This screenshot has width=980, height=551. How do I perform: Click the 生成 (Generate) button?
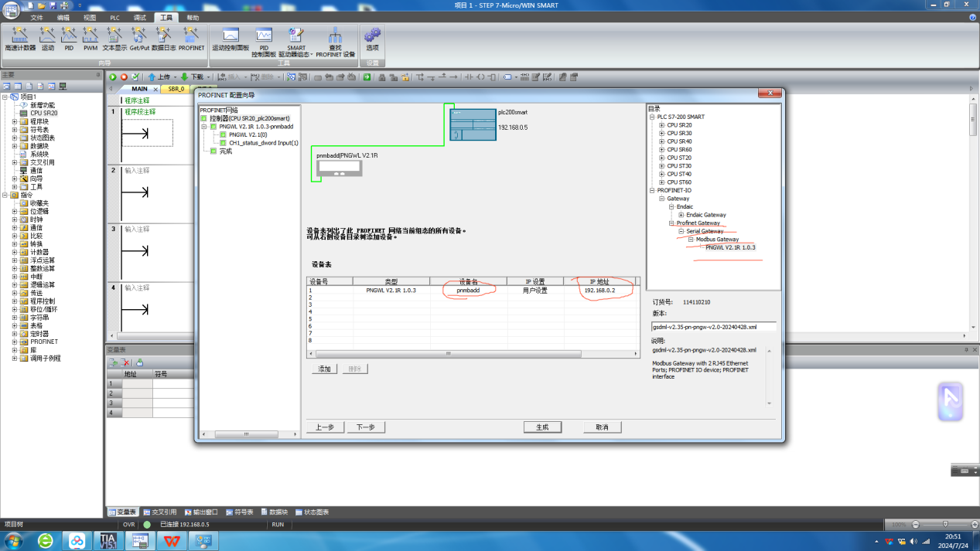click(542, 427)
